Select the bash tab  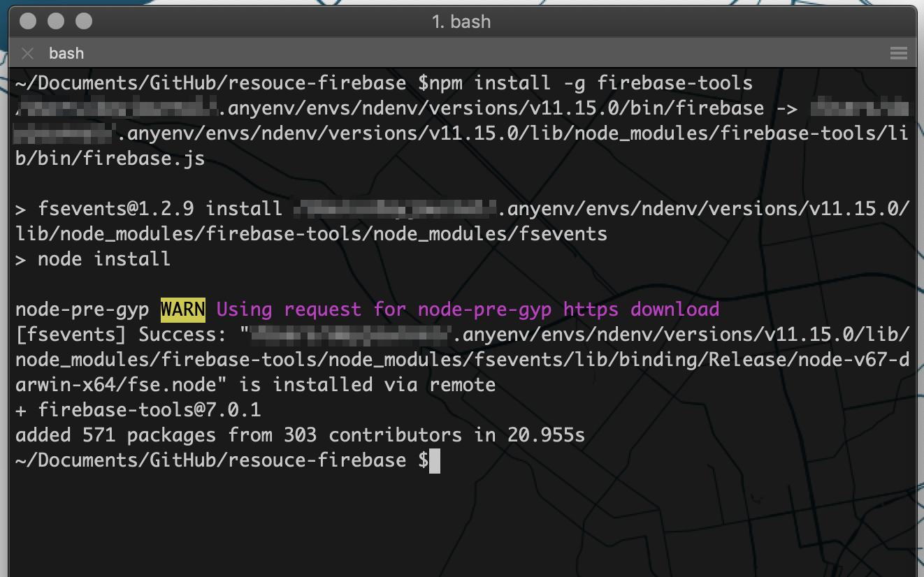point(66,53)
